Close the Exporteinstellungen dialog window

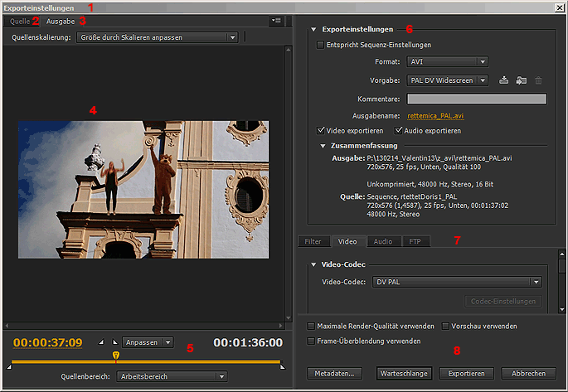[560, 7]
